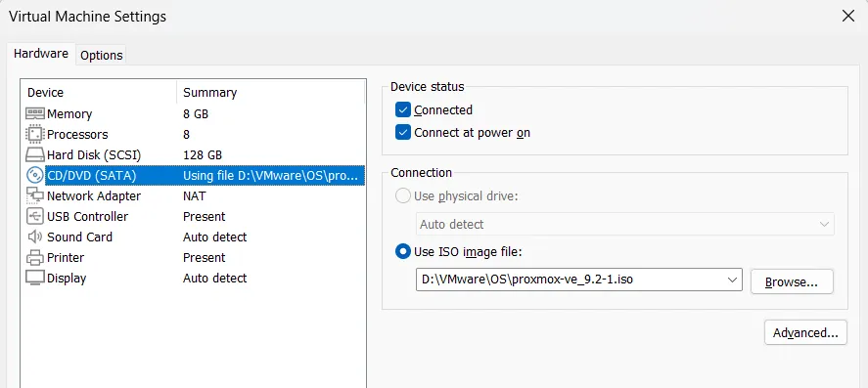Click the Display monitor icon
Viewport: 868px width, 388px height.
click(35, 278)
